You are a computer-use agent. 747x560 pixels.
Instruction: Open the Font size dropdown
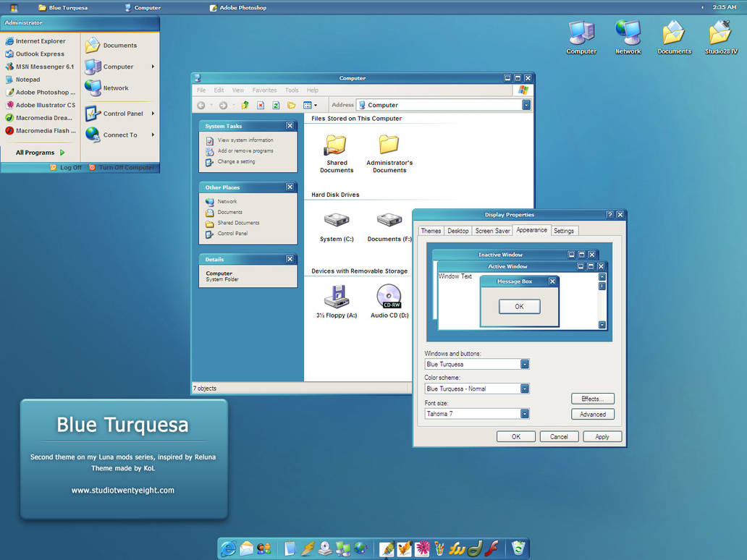tap(525, 413)
